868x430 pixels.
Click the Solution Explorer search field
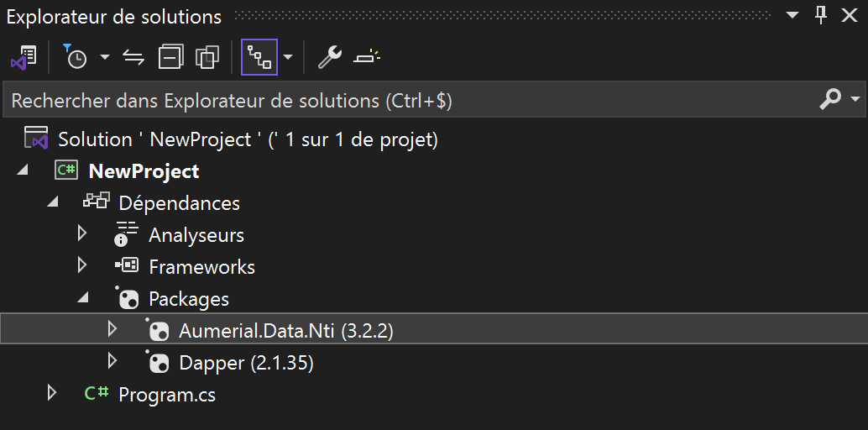pyautogui.click(x=403, y=101)
